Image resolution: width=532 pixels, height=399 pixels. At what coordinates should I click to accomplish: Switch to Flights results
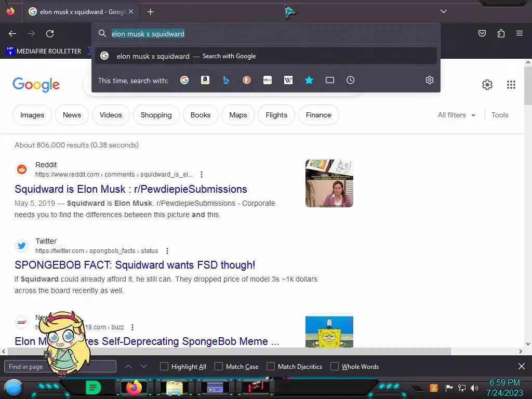point(276,115)
